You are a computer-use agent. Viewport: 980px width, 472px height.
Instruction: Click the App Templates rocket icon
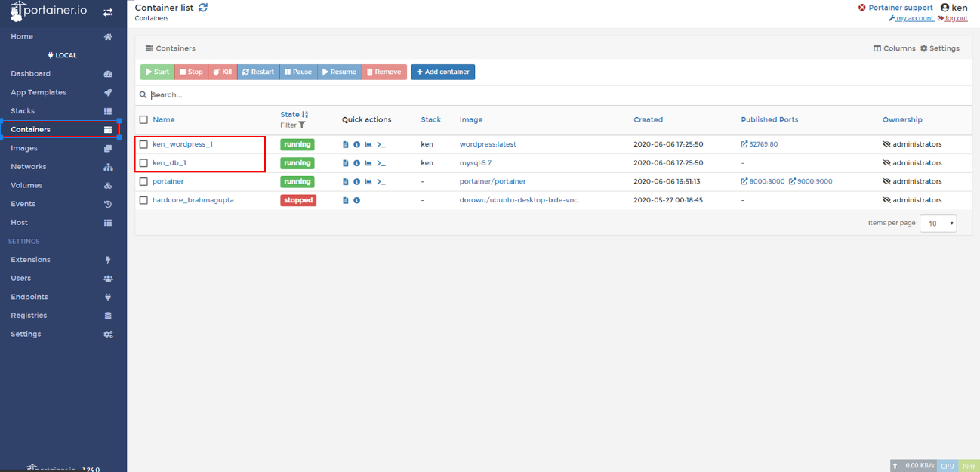[108, 92]
